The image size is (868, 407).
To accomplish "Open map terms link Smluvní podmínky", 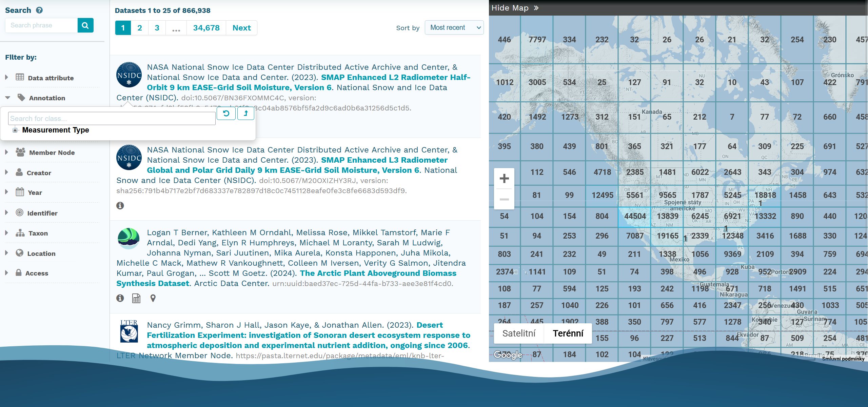I will coord(843,359).
